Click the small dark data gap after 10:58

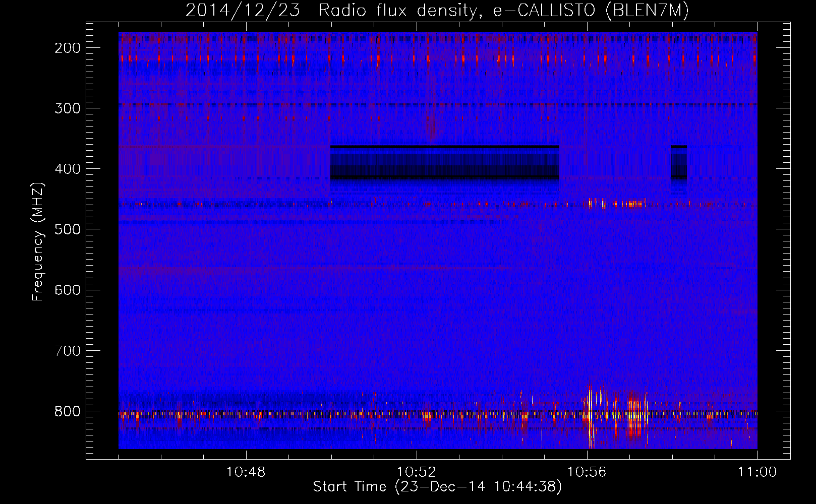678,162
